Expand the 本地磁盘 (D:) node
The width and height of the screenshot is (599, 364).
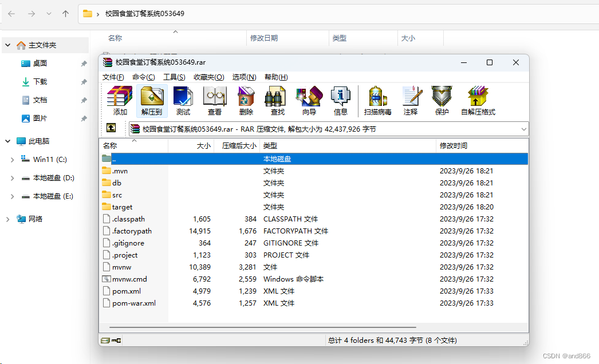[x=12, y=178]
